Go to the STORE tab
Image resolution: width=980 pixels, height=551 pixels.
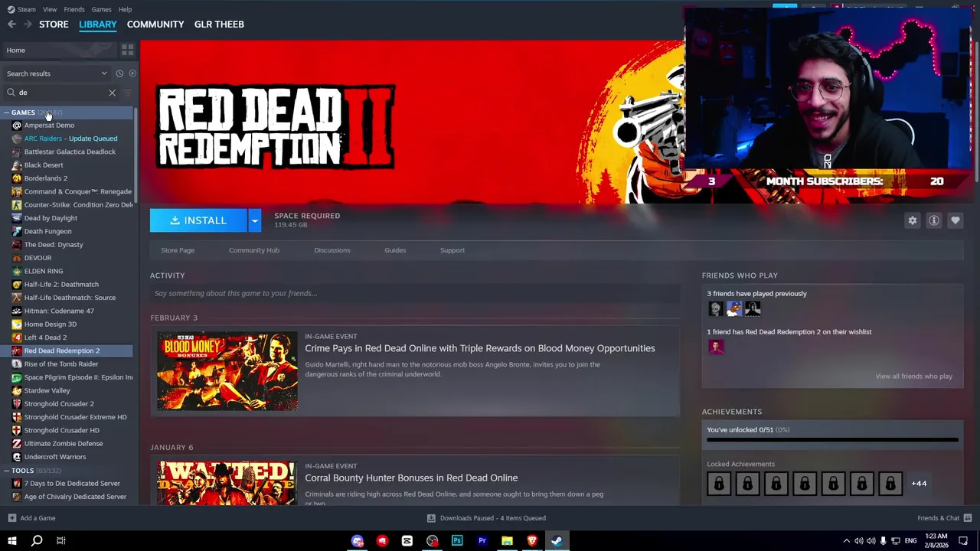(54, 24)
